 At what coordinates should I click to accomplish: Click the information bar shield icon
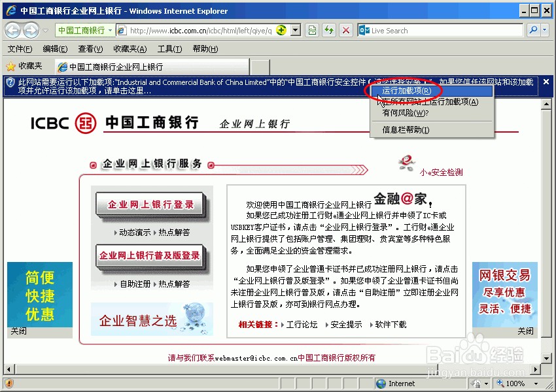(x=10, y=83)
